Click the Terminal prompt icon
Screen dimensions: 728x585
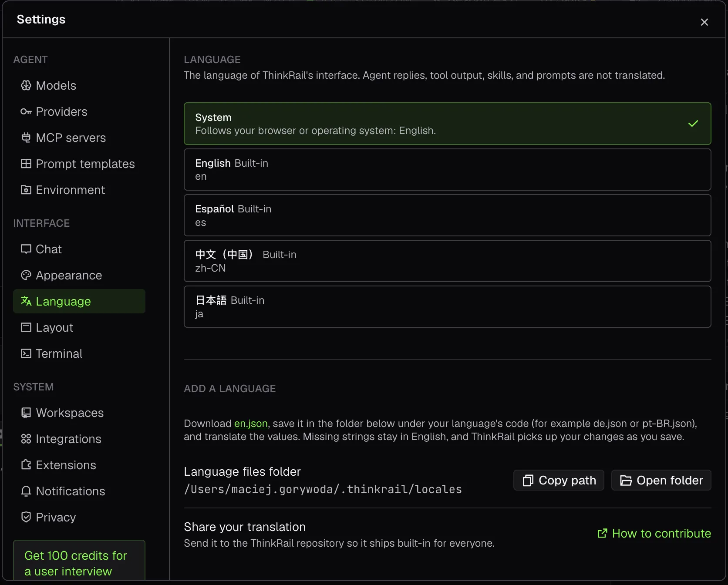click(26, 353)
